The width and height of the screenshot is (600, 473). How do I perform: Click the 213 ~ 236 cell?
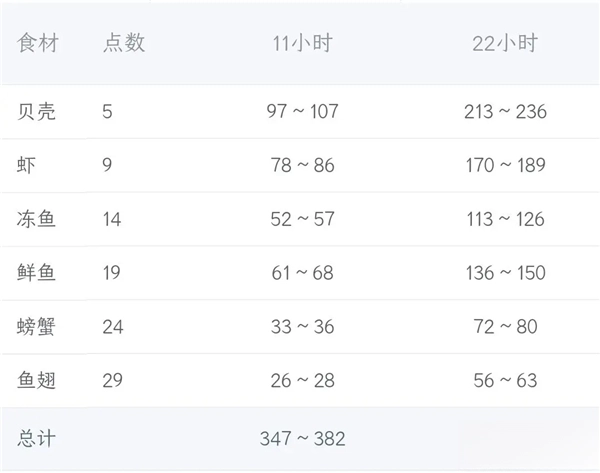pyautogui.click(x=505, y=111)
